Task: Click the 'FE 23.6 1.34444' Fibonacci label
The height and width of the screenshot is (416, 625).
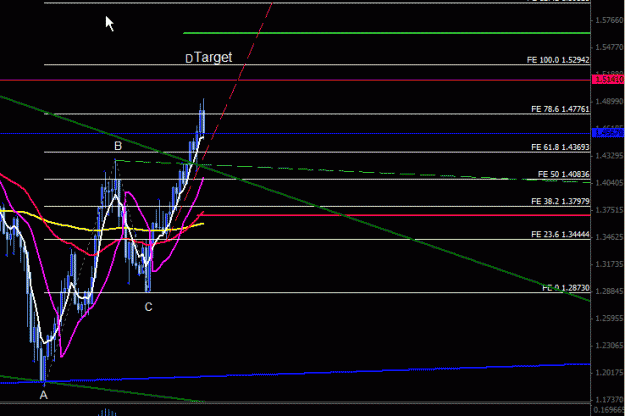Action: point(560,235)
